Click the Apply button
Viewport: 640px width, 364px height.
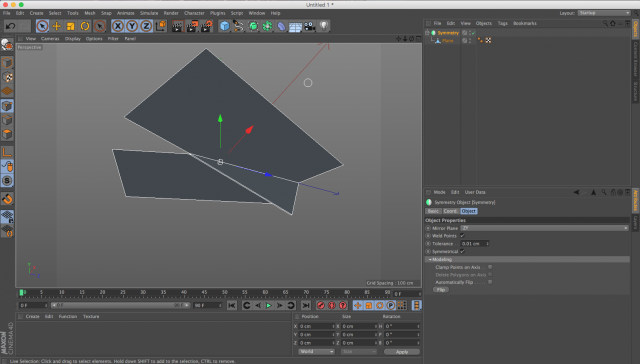pos(402,352)
